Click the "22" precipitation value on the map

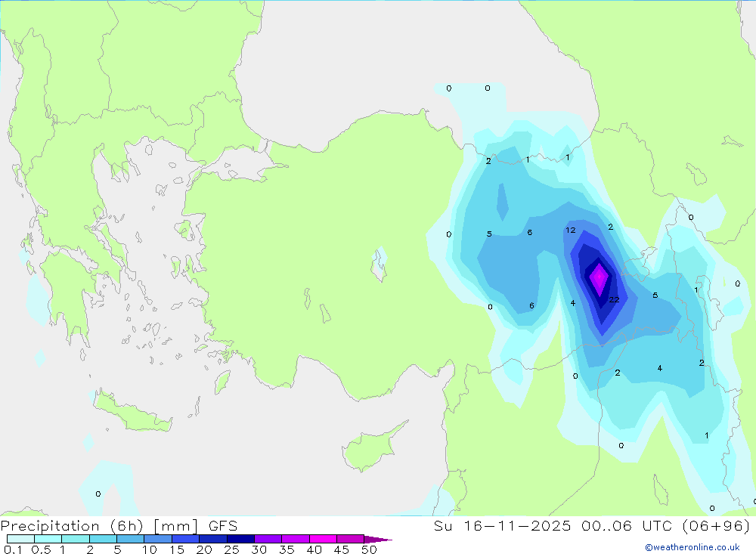click(x=614, y=299)
